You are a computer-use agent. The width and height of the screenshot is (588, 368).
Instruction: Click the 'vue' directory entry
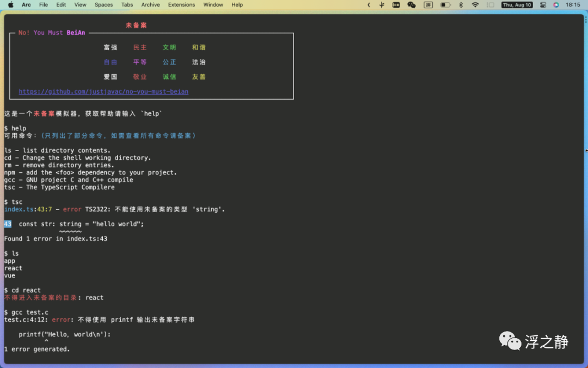(10, 276)
